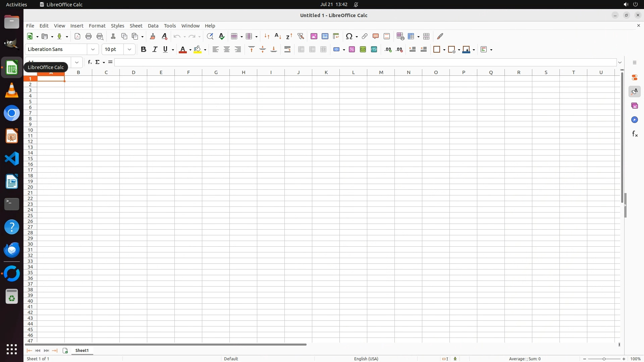Click the formula input line
The image size is (644, 362).
(365, 62)
